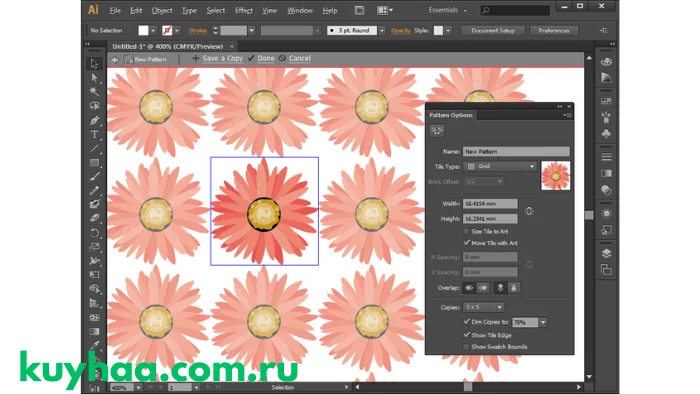Click the Opacity link

(x=400, y=30)
